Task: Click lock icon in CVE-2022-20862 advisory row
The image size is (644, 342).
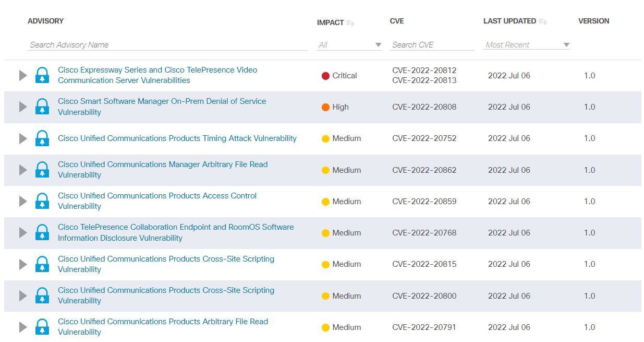Action: (42, 170)
